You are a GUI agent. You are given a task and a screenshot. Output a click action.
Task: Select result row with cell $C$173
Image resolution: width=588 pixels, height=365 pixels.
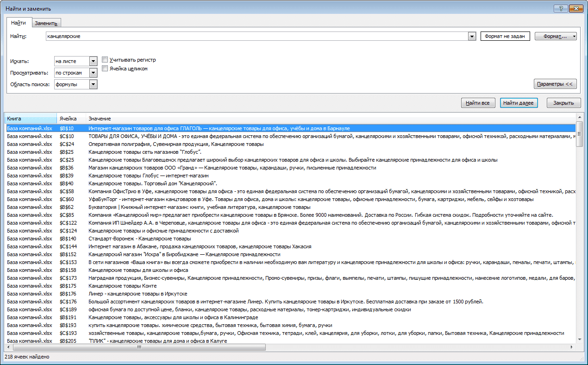[290, 278]
